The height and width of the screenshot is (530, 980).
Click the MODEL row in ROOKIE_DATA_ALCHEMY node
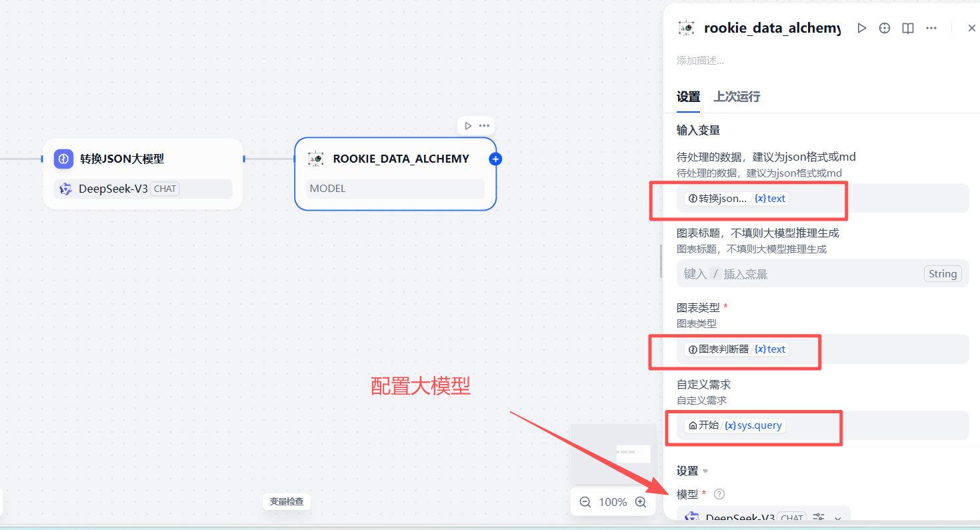coord(395,189)
